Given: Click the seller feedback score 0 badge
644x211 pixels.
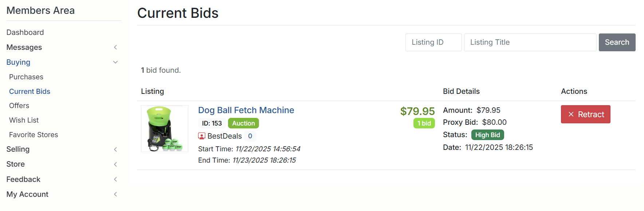Looking at the screenshot, I should [x=250, y=136].
